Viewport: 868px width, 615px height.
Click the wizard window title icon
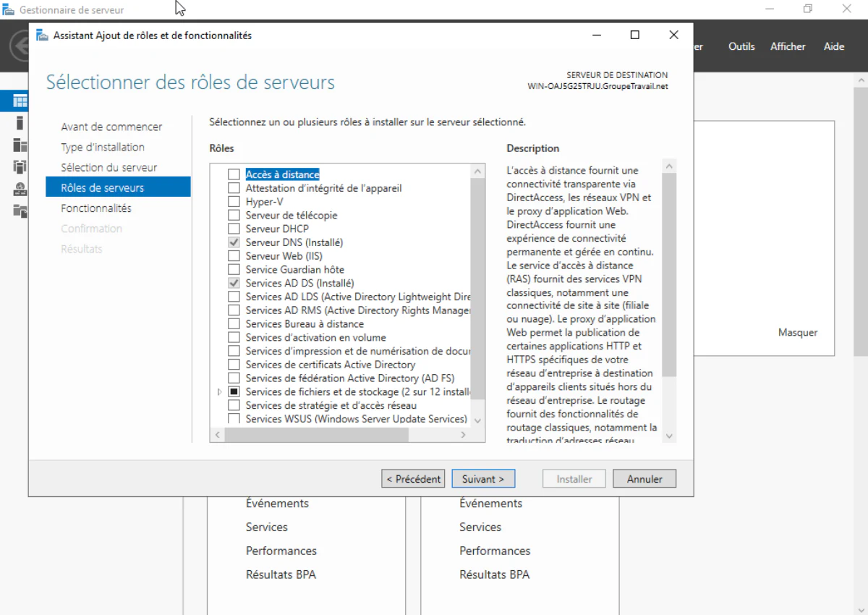click(42, 35)
